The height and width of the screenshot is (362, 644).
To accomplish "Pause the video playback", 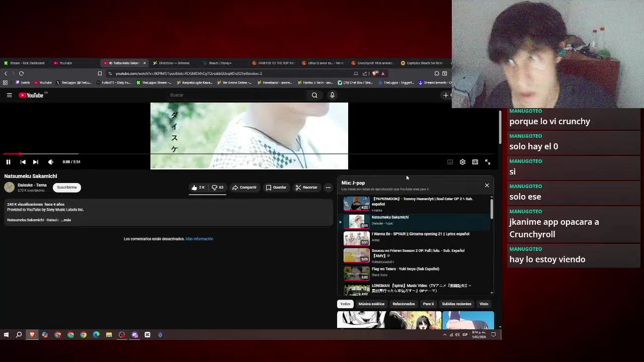I will pyautogui.click(x=8, y=162).
